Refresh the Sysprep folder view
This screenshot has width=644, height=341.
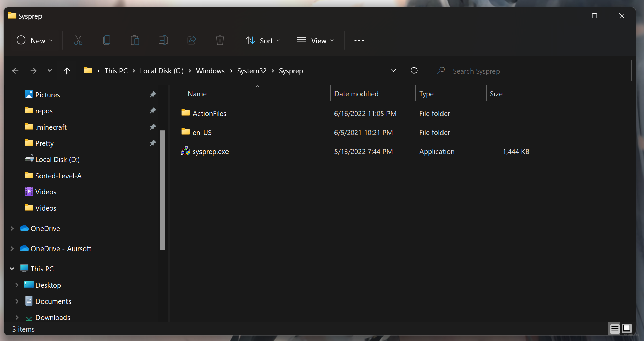coord(414,70)
